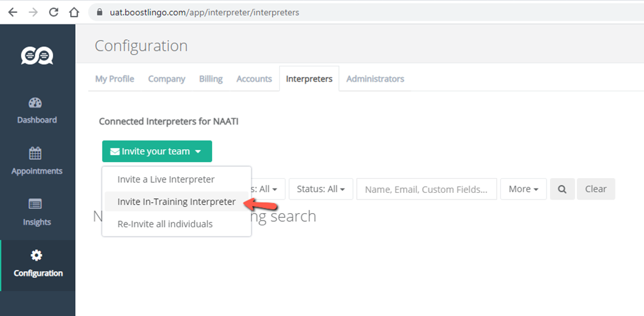Click the browser reload icon
644x316 pixels.
(54, 12)
